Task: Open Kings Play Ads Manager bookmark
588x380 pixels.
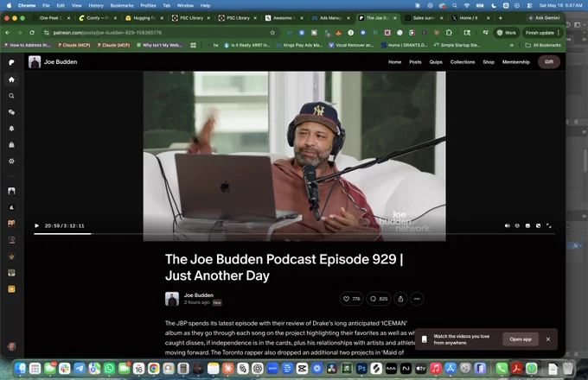Action: click(x=299, y=45)
